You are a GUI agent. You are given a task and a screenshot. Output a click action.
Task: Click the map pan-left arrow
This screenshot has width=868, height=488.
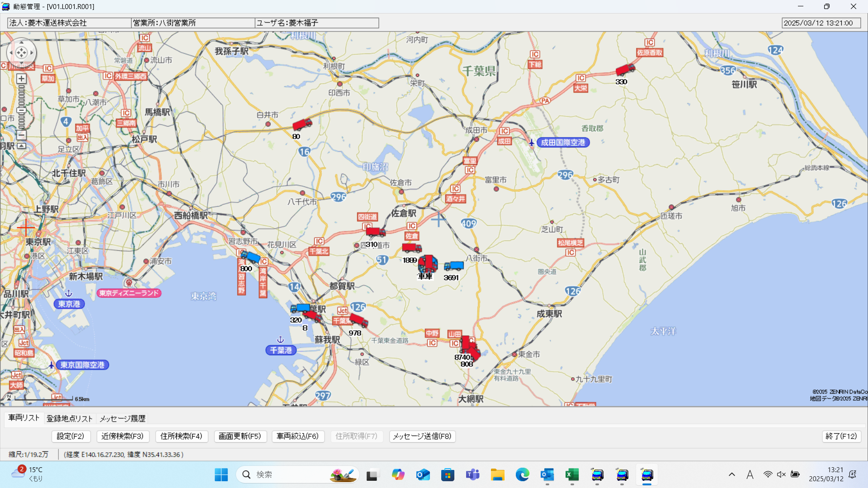coord(11,53)
